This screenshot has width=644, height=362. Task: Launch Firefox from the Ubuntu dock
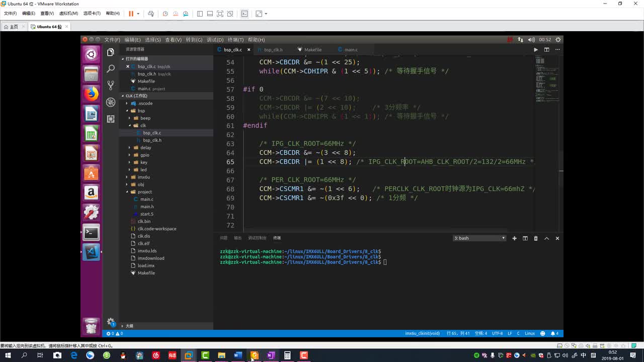click(x=91, y=94)
